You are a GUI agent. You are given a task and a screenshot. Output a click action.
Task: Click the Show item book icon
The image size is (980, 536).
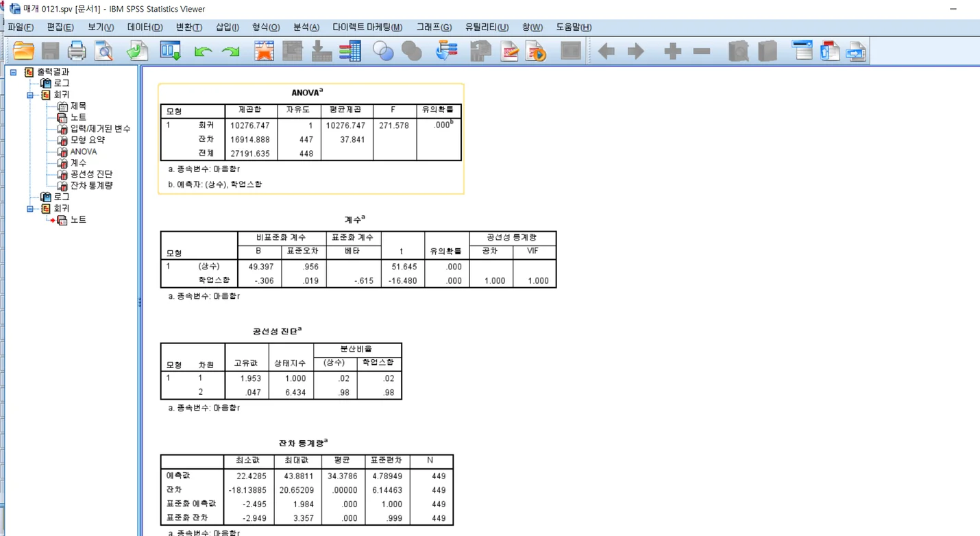tap(738, 51)
